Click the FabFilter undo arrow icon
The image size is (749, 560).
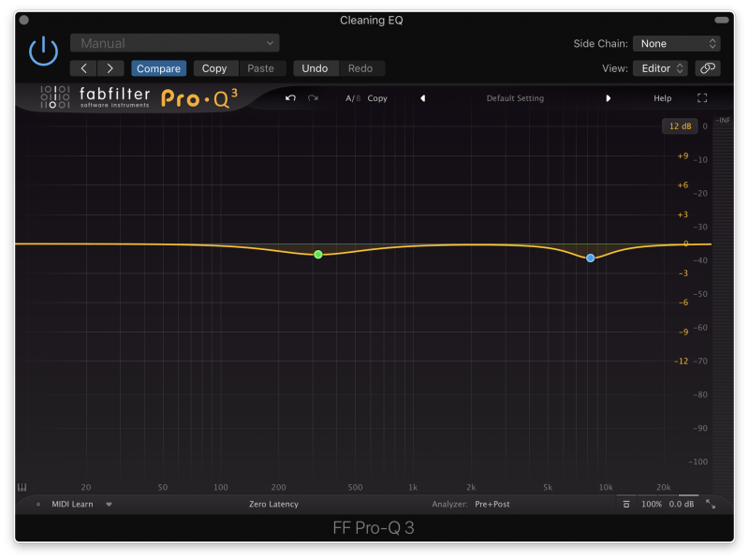290,98
